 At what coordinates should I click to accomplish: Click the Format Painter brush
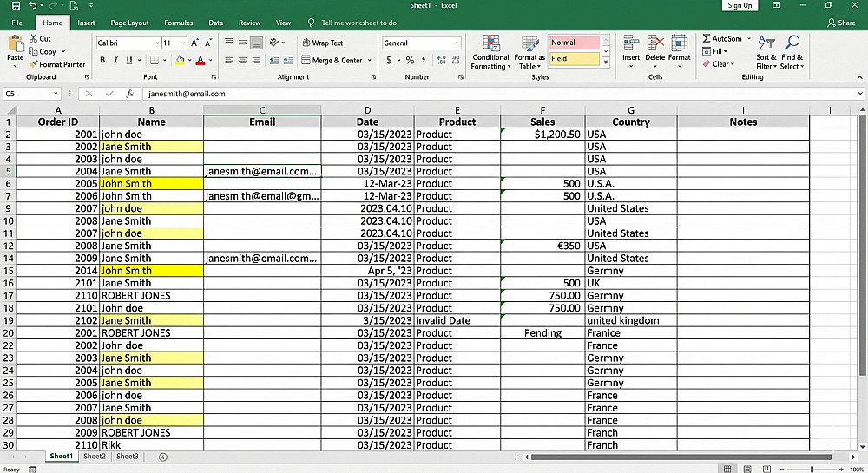pyautogui.click(x=57, y=64)
